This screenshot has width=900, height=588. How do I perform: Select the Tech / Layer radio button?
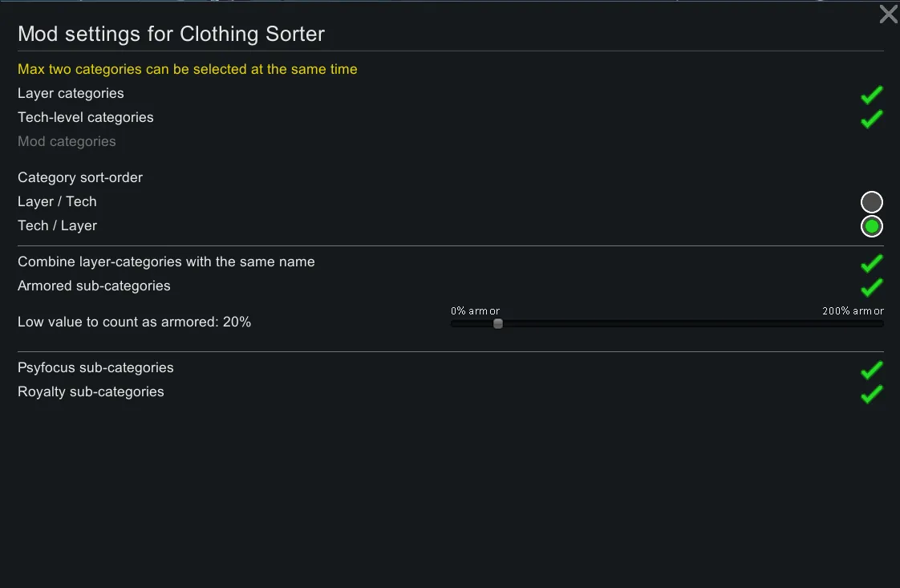coord(872,226)
